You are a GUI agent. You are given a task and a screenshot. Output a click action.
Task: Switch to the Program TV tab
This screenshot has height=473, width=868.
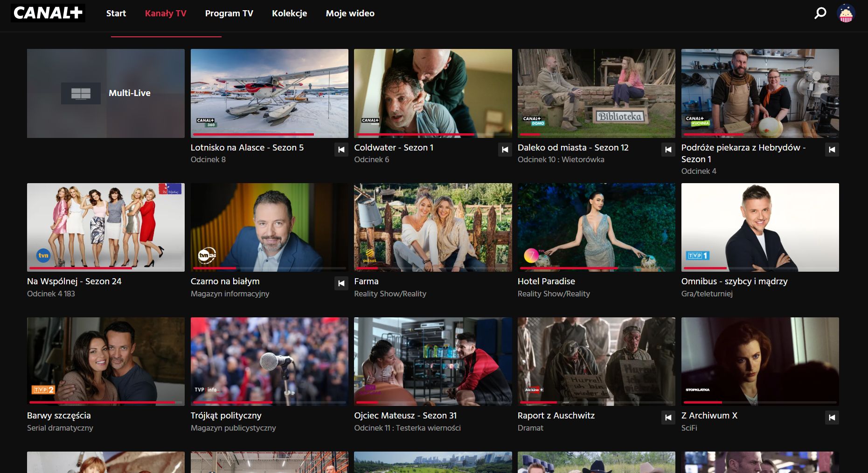coord(229,13)
